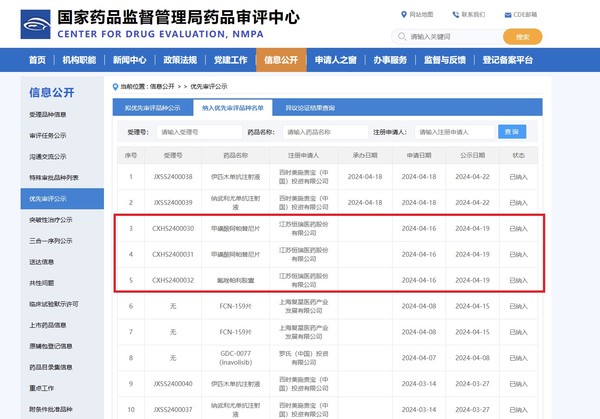
Task: Click the blue 查询 button
Action: pos(512,132)
